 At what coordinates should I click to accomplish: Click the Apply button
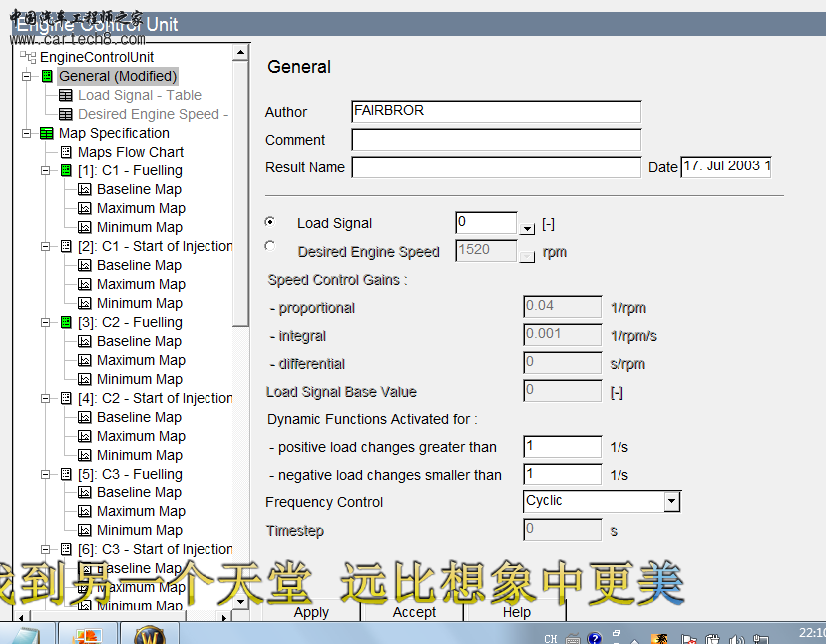pyautogui.click(x=311, y=612)
